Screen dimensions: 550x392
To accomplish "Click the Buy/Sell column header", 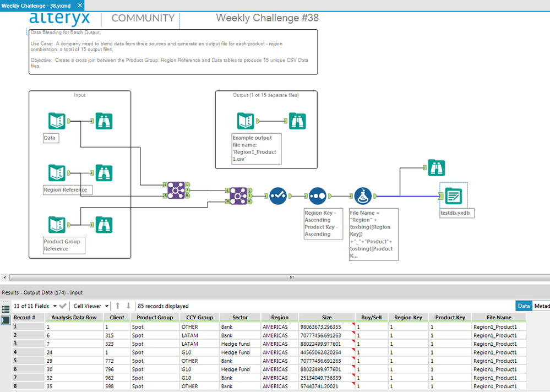I will (372, 317).
